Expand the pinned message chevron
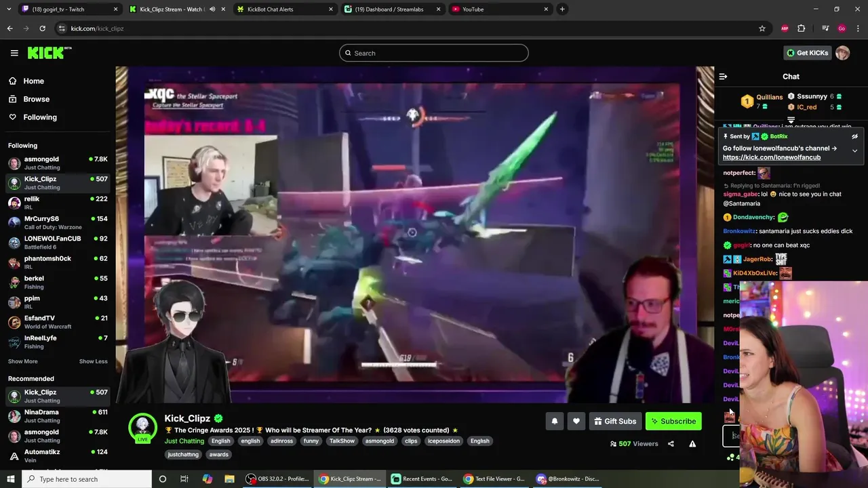The width and height of the screenshot is (868, 488). [854, 150]
